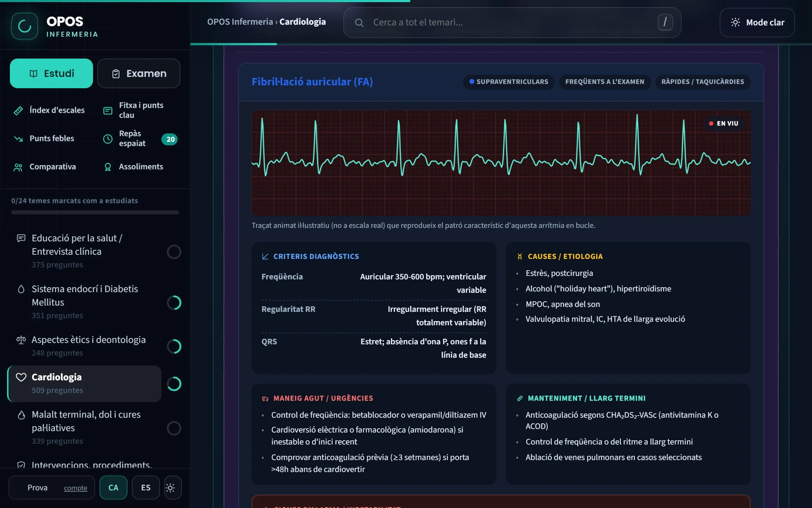Open Punts febles trend icon

(18, 139)
